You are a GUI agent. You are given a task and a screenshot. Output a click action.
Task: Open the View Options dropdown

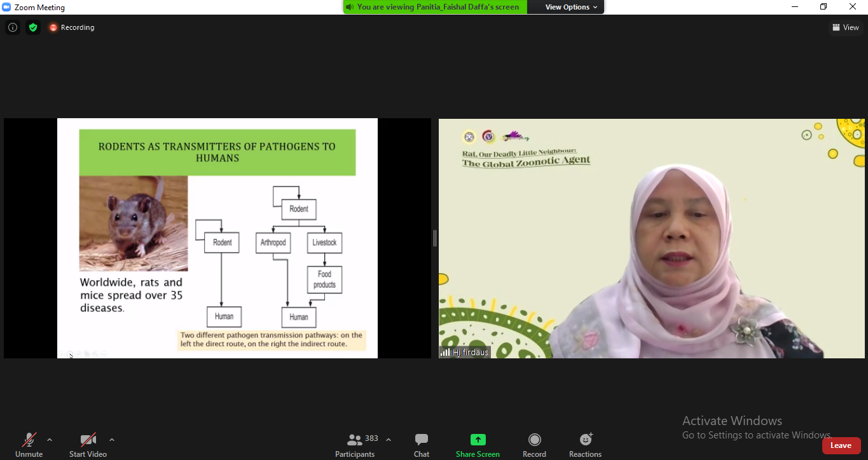coord(571,7)
